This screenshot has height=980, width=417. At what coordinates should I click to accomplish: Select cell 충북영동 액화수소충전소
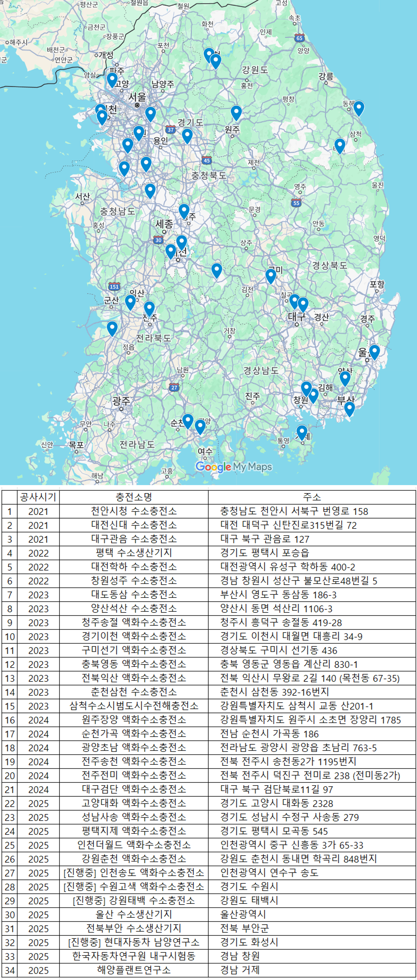coord(134,664)
